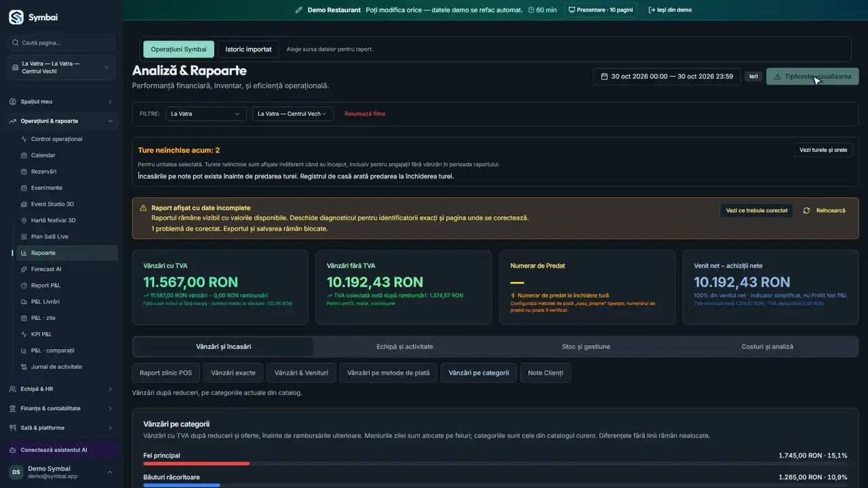Select the Evenimente sidebar icon
The width and height of the screenshot is (868, 488).
[24, 188]
